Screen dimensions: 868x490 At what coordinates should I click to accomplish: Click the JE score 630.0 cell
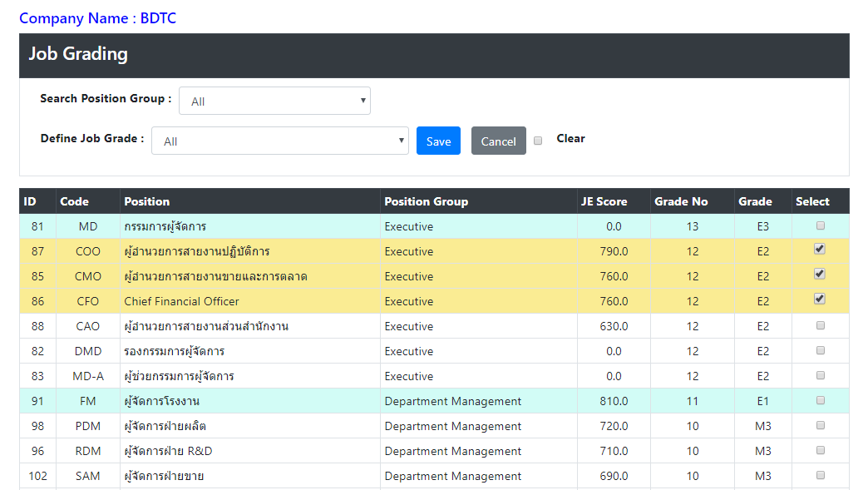point(614,326)
